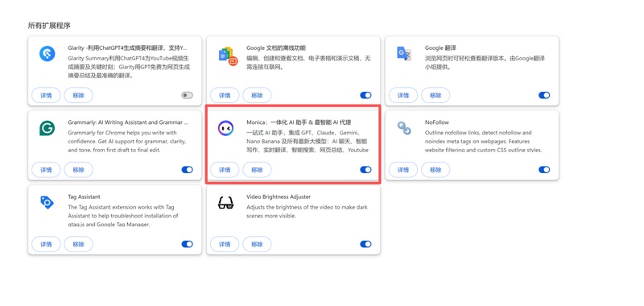Open details for the Monica extension
Viewport: 644px width, 306px height.
[225, 170]
